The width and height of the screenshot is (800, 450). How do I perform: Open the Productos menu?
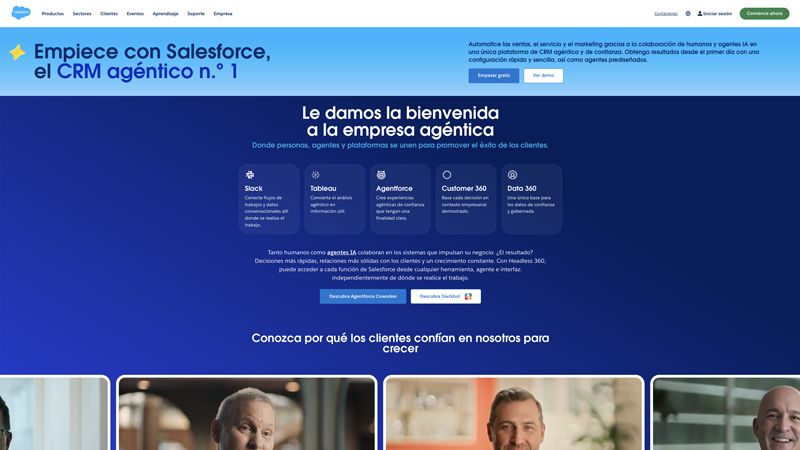[x=53, y=14]
